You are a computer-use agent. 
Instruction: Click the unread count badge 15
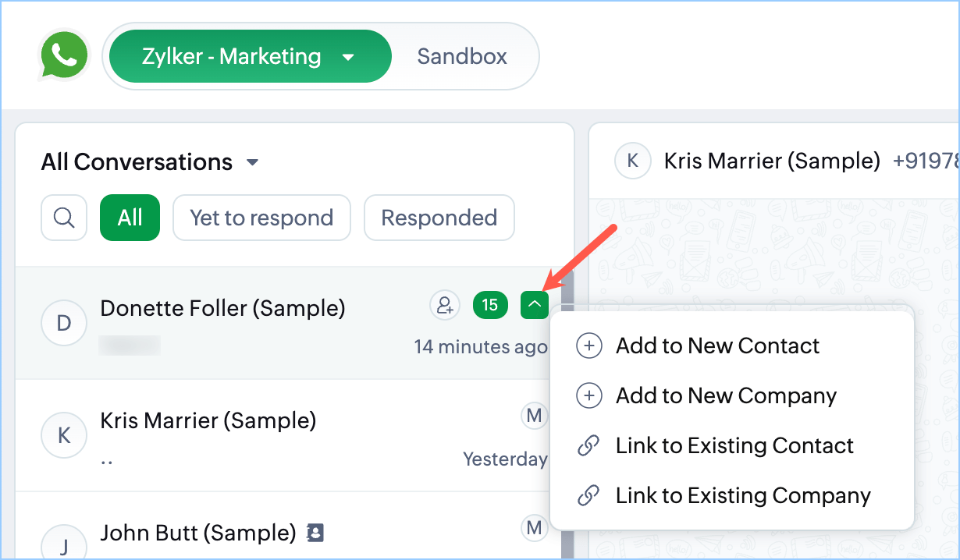coord(490,305)
